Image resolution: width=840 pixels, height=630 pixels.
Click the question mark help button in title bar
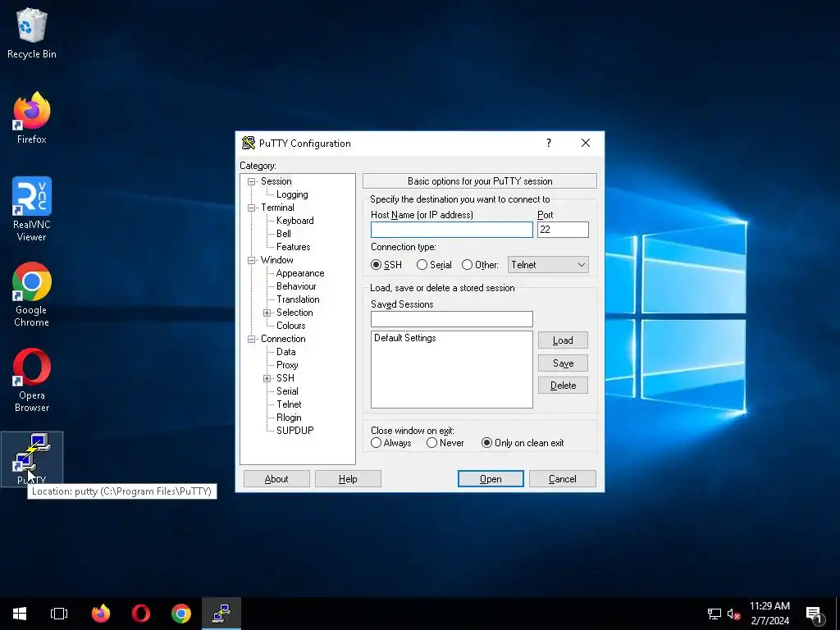tap(549, 143)
